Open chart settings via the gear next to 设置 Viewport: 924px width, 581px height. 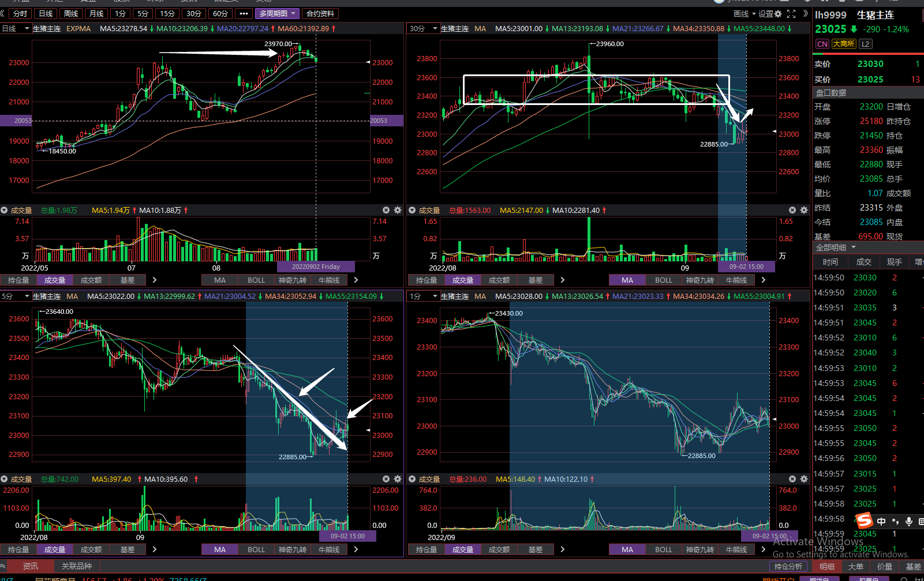coord(778,13)
